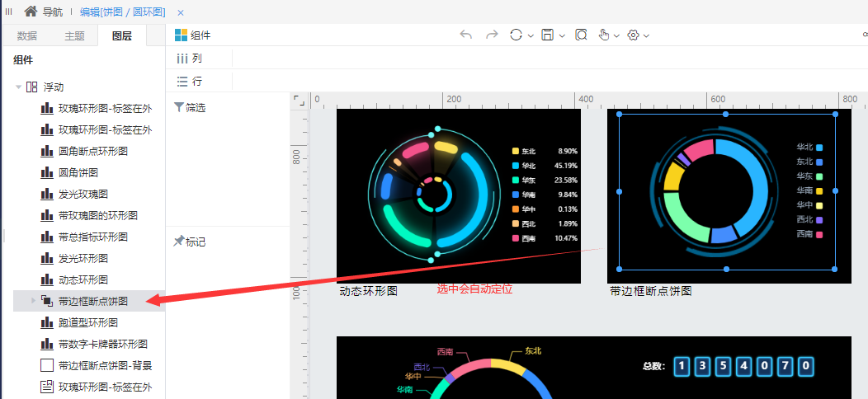Screen dimensions: 868x399
Task: Switch to the 数据 tab
Action: (27, 36)
